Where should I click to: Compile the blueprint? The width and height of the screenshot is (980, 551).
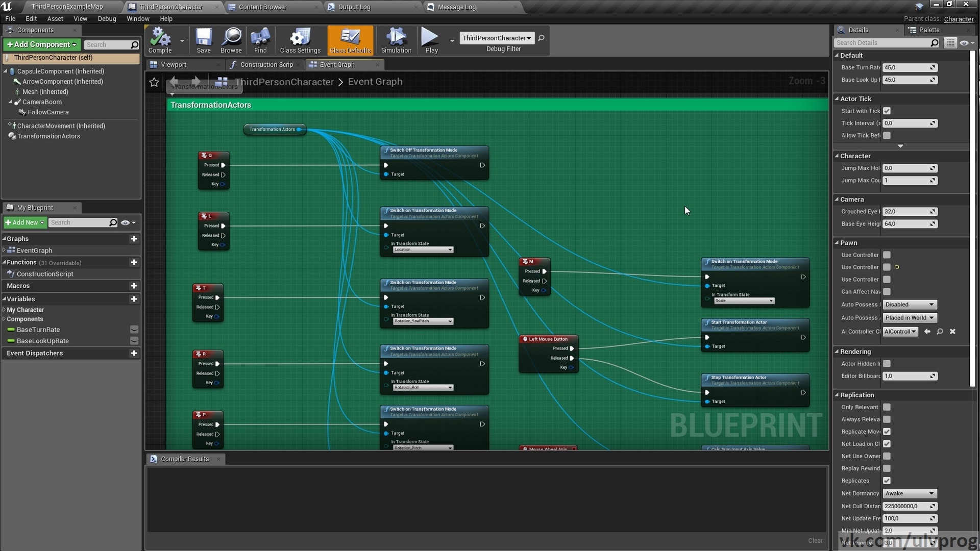pos(159,40)
